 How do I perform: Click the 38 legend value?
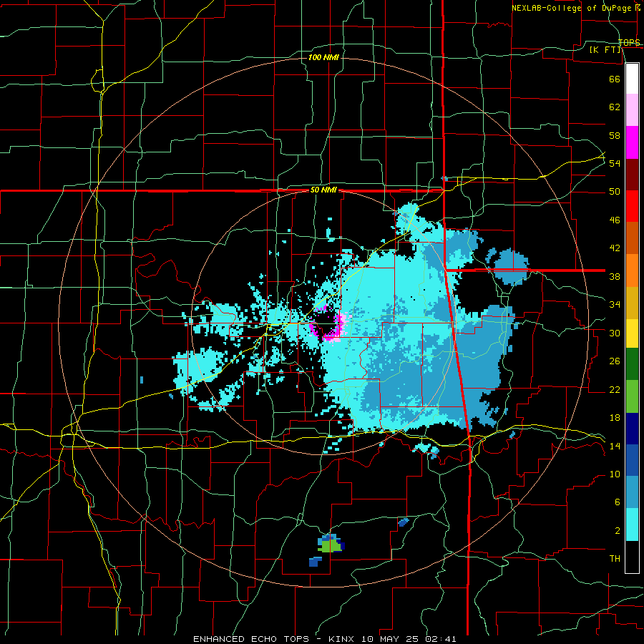point(615,277)
